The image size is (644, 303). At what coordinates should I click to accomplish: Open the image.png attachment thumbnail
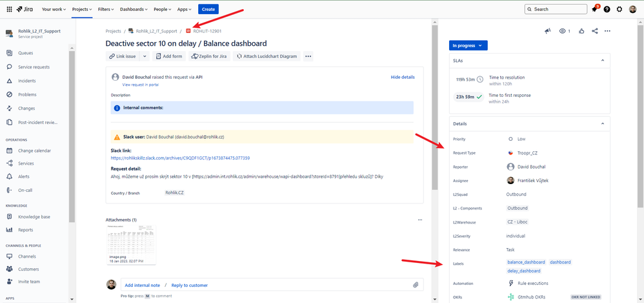tap(132, 245)
